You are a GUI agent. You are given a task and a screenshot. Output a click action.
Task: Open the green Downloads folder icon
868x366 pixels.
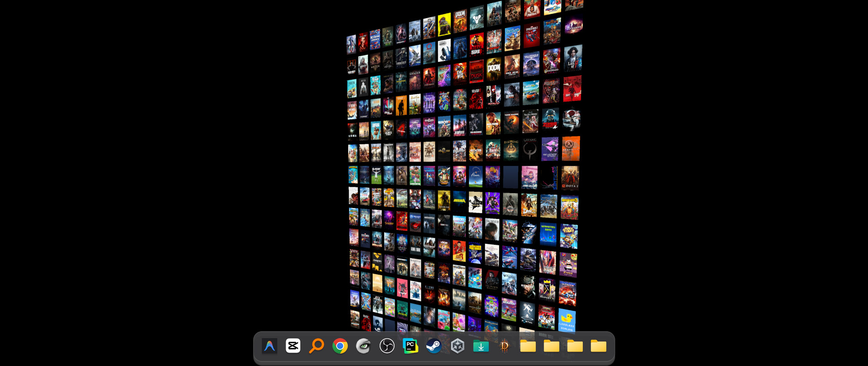click(481, 347)
